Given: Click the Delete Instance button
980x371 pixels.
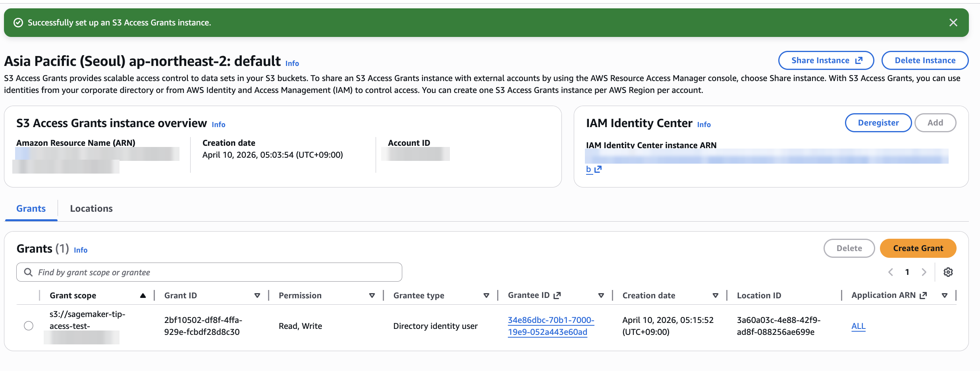Looking at the screenshot, I should (925, 60).
